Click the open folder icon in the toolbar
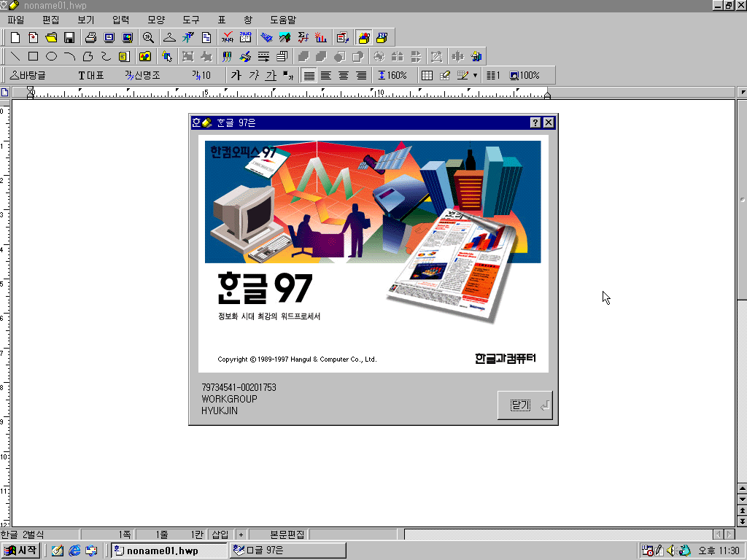747x560 pixels. point(51,38)
